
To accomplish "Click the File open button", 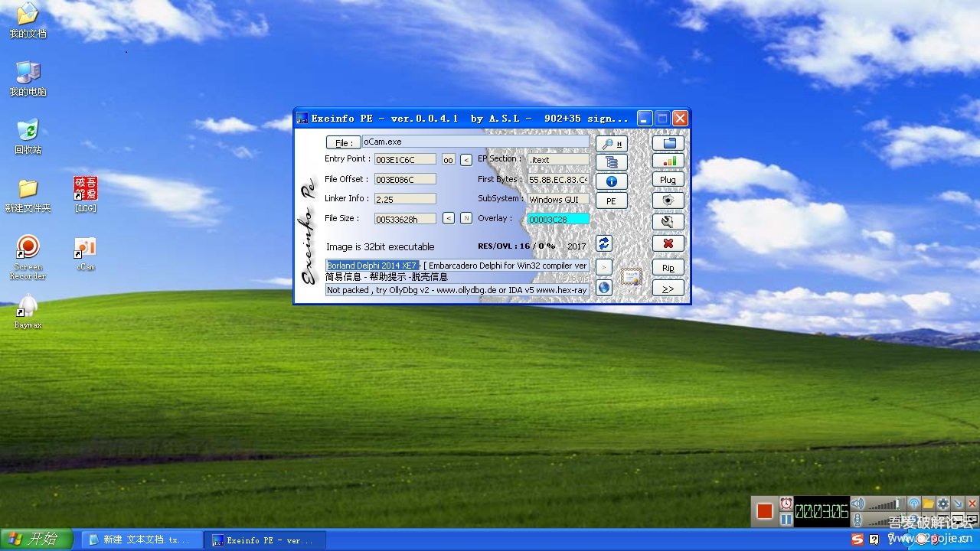I will 343,142.
